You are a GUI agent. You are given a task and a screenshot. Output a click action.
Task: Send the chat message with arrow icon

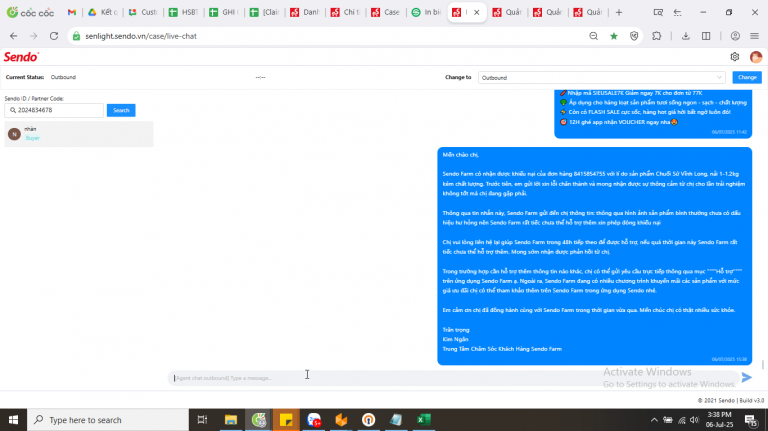(x=746, y=377)
